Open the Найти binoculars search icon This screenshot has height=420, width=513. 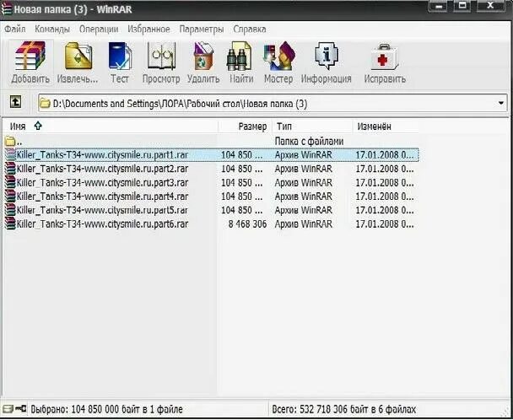tap(239, 56)
